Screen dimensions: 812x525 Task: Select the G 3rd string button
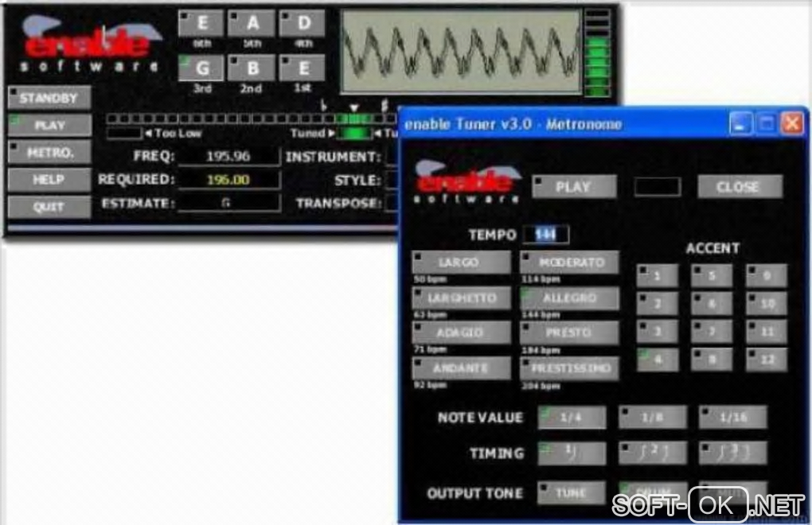click(x=201, y=68)
